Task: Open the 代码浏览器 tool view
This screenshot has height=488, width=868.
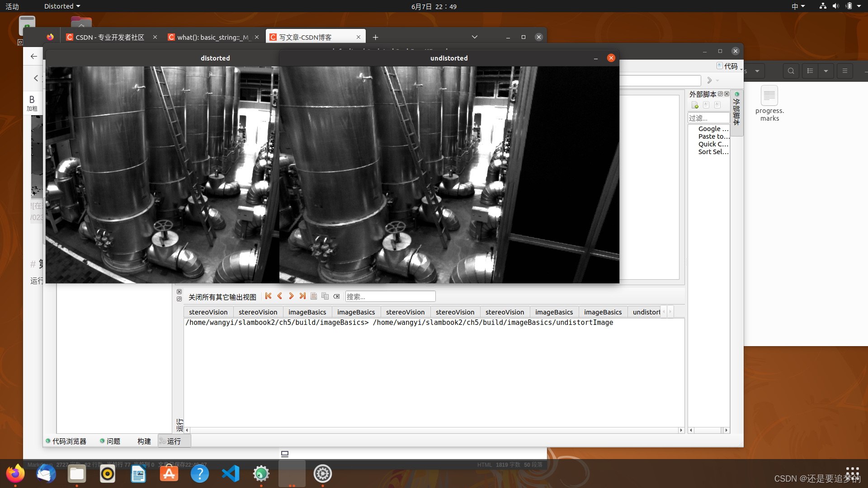Action: click(x=66, y=441)
